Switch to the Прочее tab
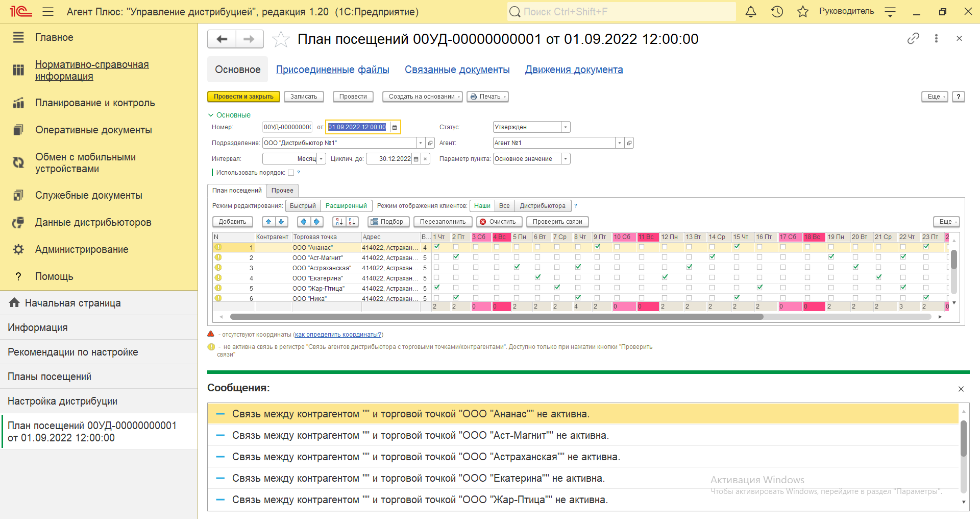 [282, 191]
